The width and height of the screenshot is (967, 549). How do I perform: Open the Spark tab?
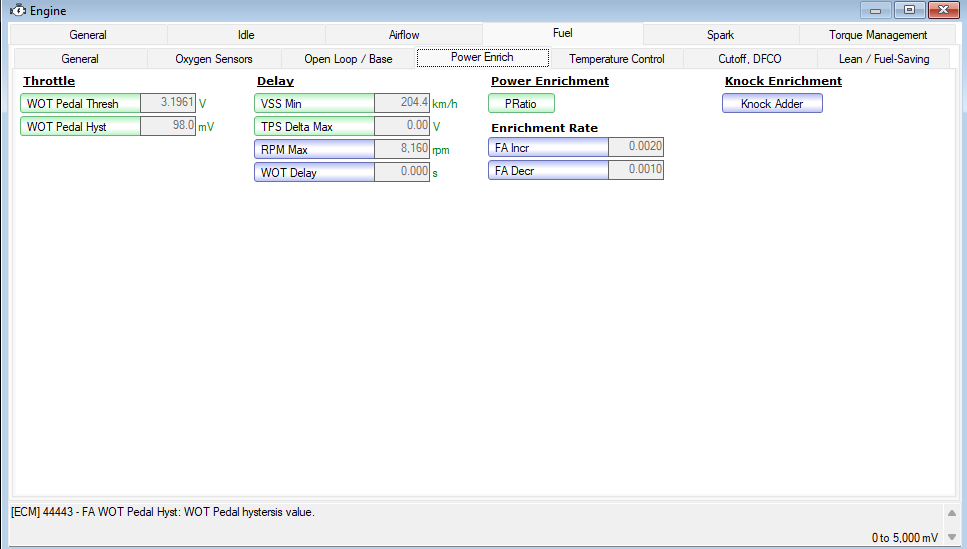(720, 35)
